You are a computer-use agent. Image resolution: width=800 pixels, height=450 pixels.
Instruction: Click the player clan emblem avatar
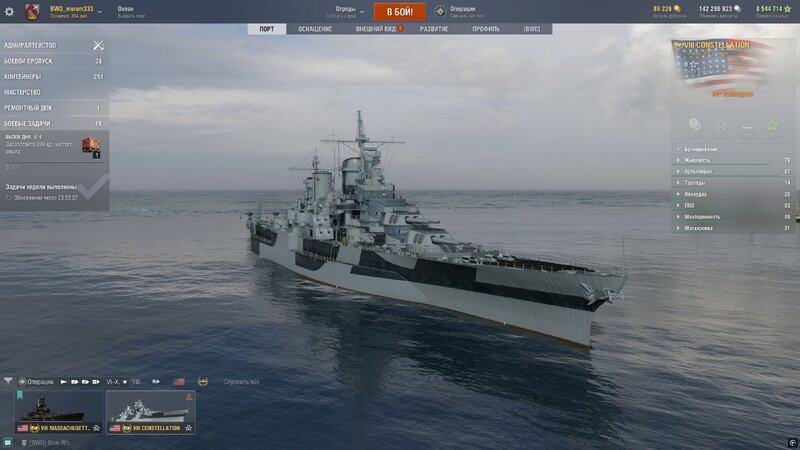[x=33, y=12]
